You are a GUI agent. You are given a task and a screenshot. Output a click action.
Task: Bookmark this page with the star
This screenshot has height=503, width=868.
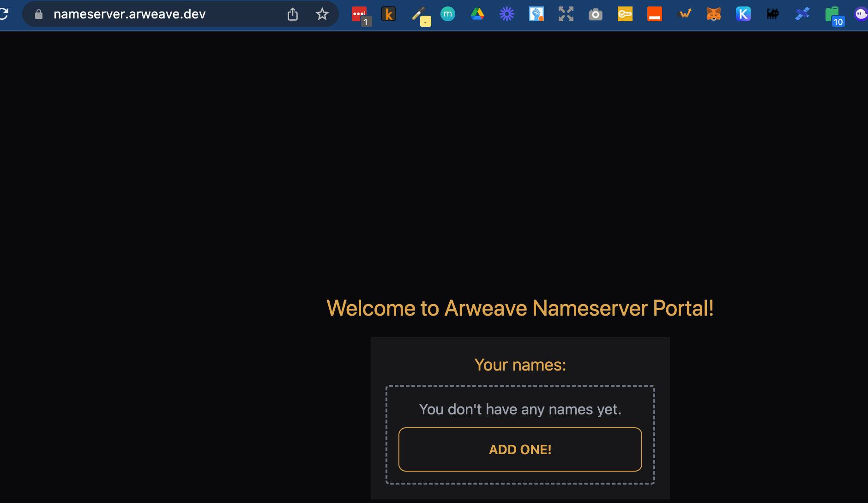(x=322, y=14)
